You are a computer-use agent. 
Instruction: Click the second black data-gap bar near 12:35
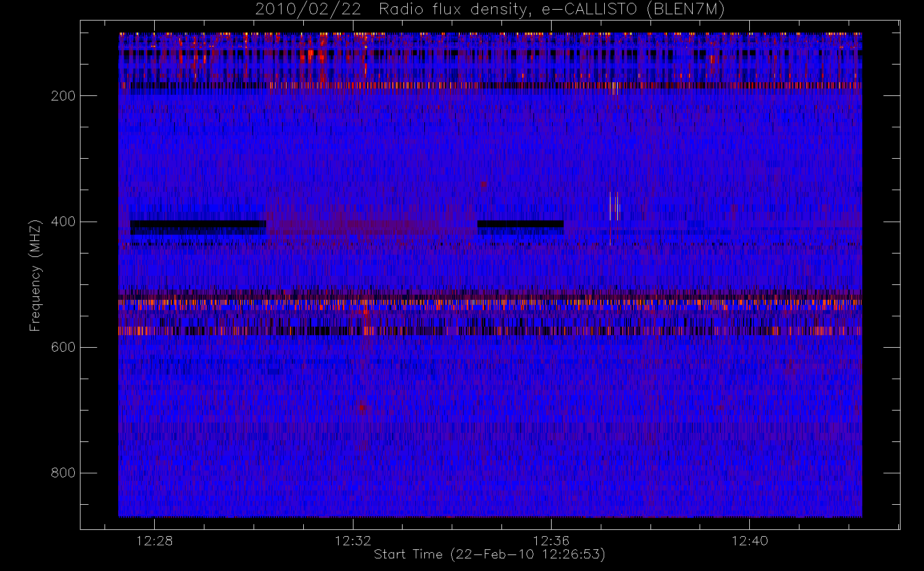tap(520, 224)
